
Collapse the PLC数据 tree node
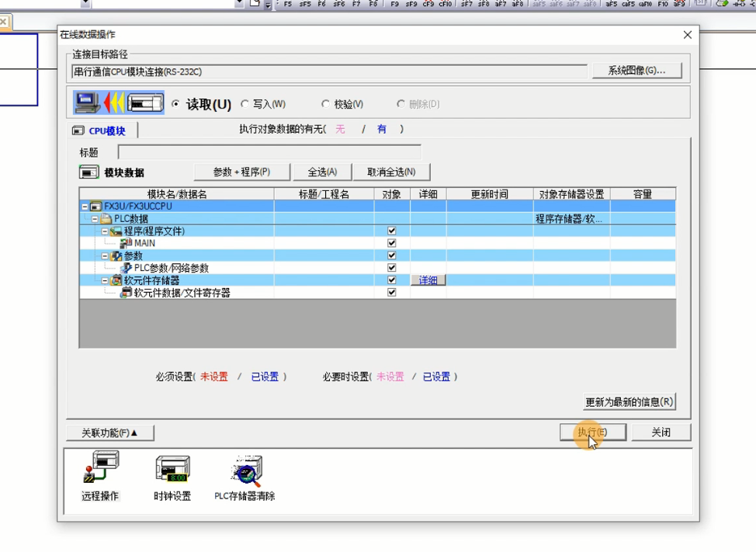(x=95, y=219)
